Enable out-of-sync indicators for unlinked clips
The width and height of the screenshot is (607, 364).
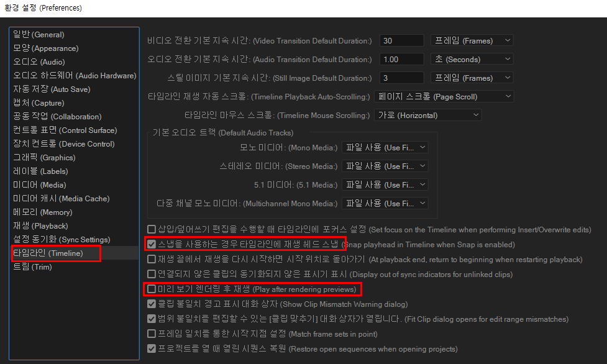151,275
